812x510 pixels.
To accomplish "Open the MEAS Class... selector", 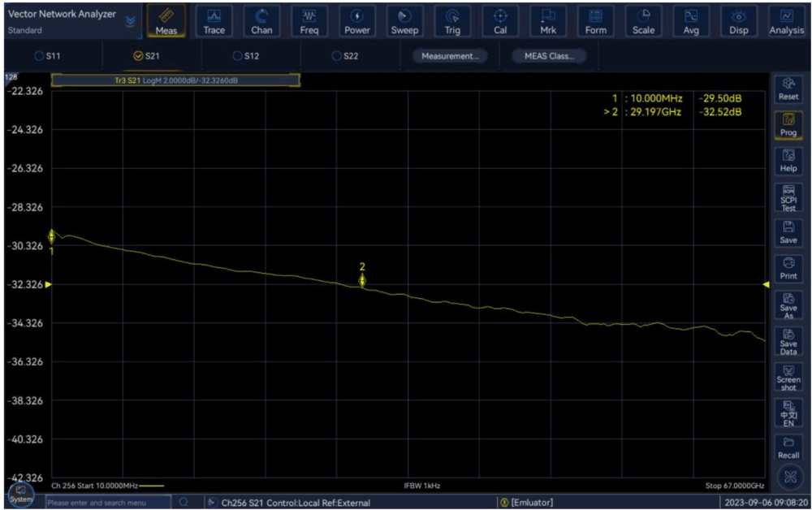I will (x=548, y=56).
